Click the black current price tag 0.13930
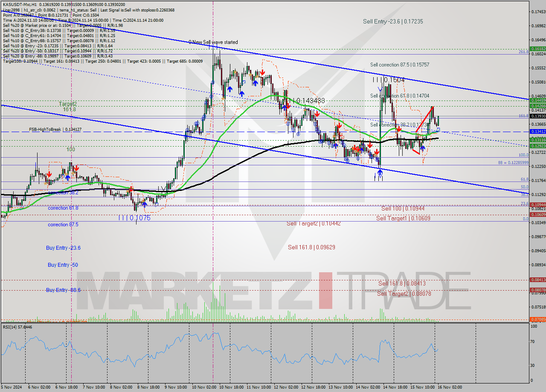This screenshot has height=392, width=546. (537, 116)
